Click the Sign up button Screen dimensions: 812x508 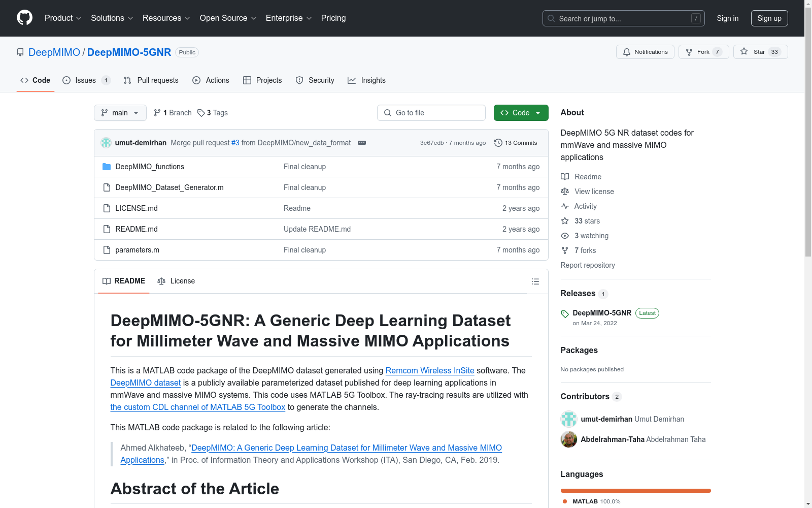click(769, 18)
